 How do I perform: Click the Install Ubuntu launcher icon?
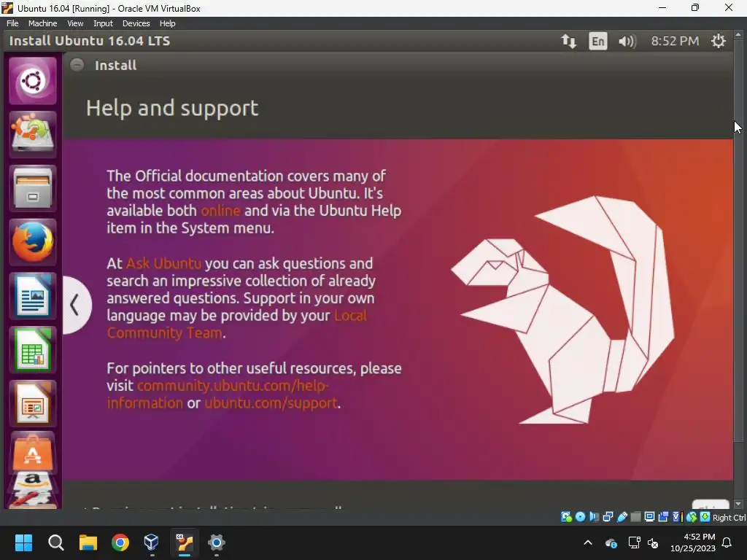[x=33, y=134]
